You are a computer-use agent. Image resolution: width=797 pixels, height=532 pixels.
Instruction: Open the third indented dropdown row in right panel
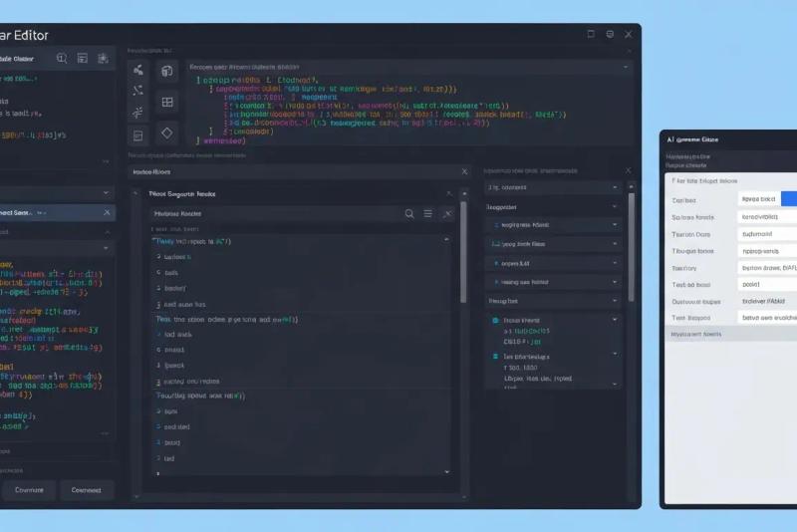click(553, 263)
